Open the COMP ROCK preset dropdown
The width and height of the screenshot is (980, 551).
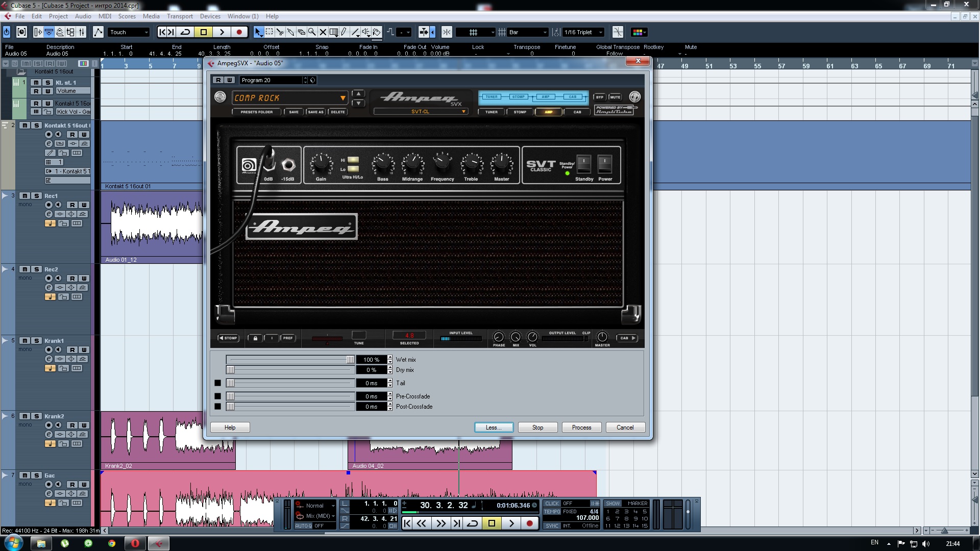[x=342, y=98]
